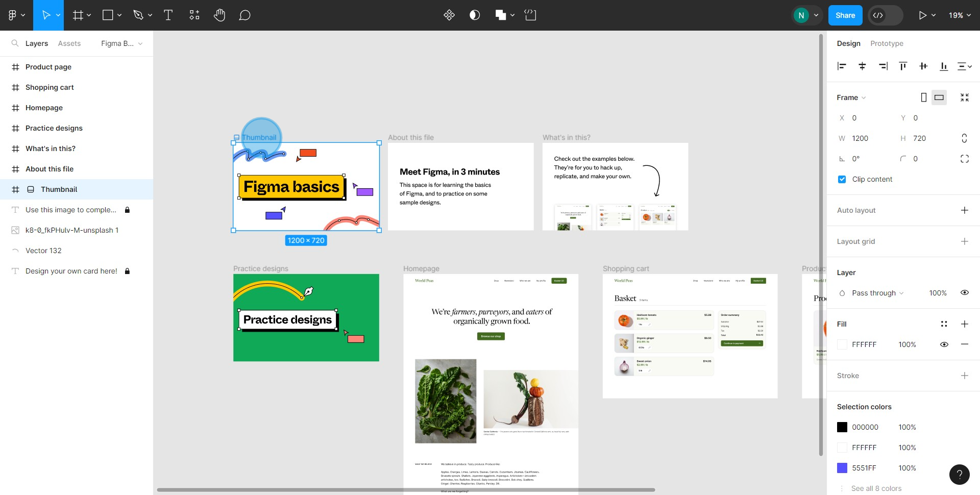The width and height of the screenshot is (980, 495).
Task: Open Frame tool dropdown arrow
Action: click(89, 15)
